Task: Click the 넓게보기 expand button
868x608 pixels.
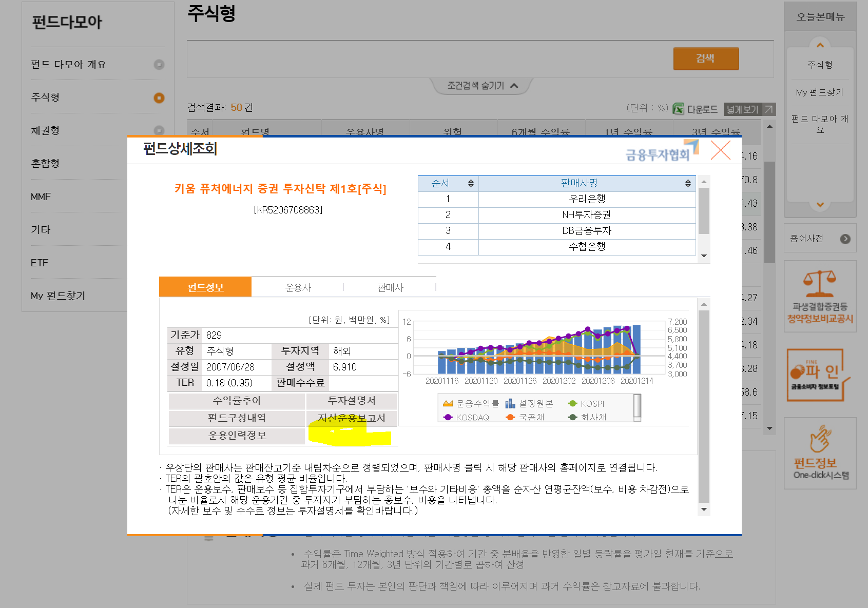Action: click(749, 109)
